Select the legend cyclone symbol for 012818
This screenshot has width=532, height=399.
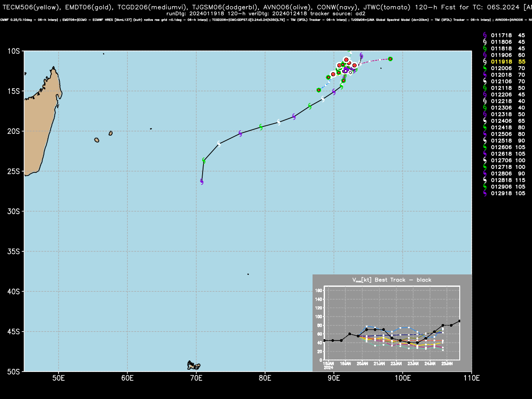pos(485,180)
